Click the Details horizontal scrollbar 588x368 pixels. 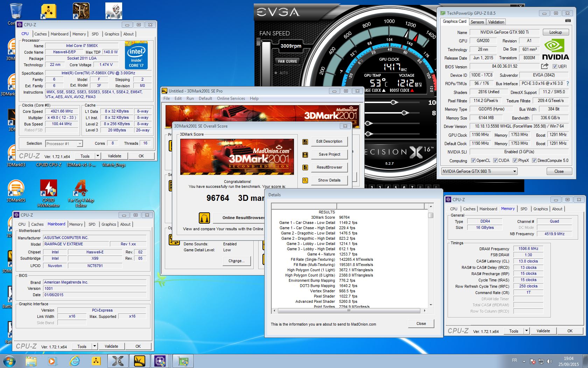point(349,311)
